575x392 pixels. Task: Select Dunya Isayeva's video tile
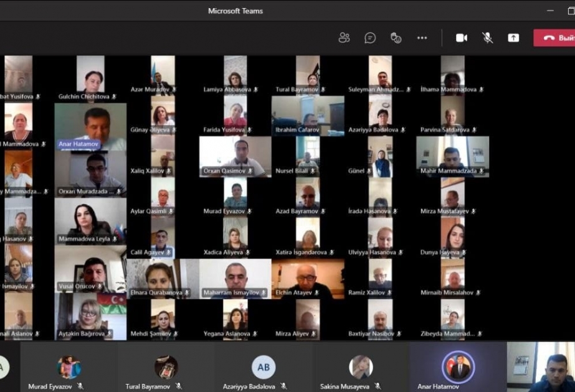pos(452,238)
